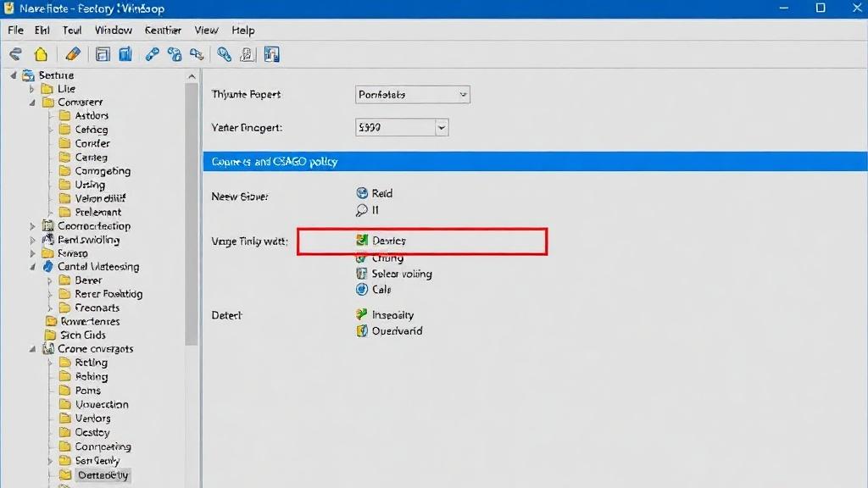Click the blue circle icon beside Cale
The image size is (868, 488).
coord(362,290)
